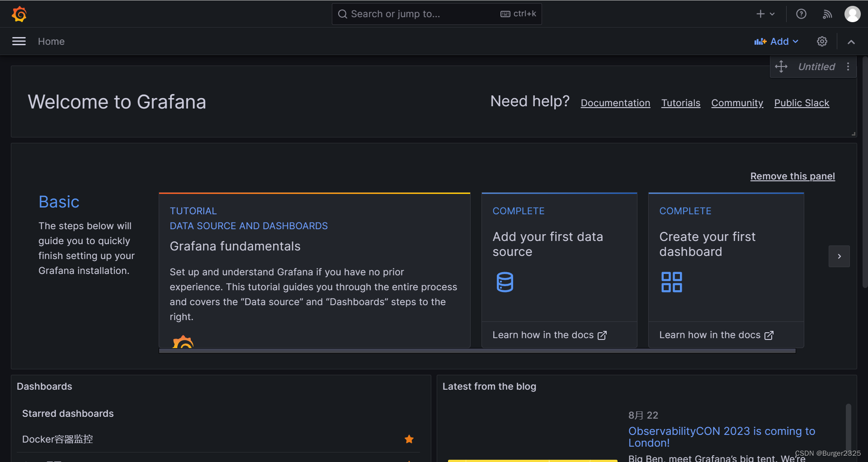Open the user profile avatar

(x=853, y=14)
